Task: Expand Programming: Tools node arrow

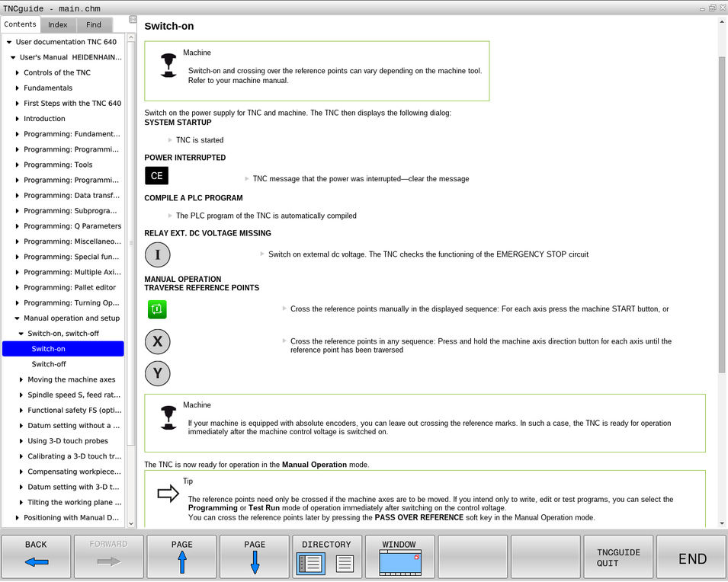Action: [18, 165]
